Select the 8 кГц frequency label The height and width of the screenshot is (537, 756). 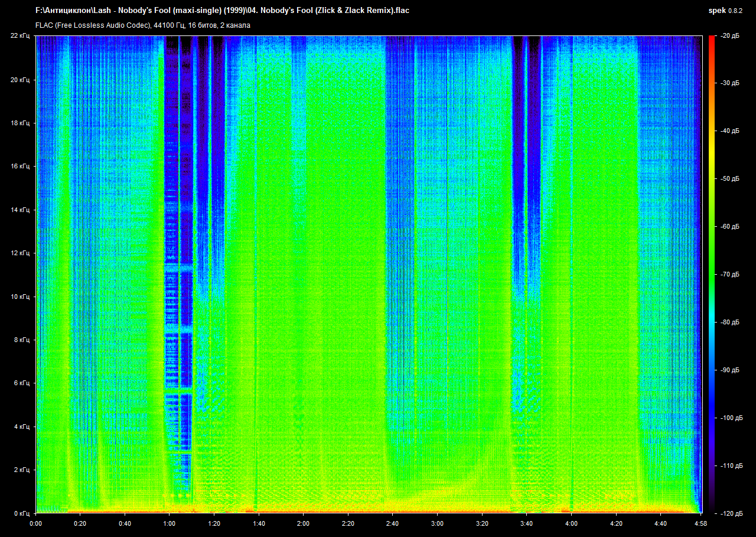click(21, 340)
